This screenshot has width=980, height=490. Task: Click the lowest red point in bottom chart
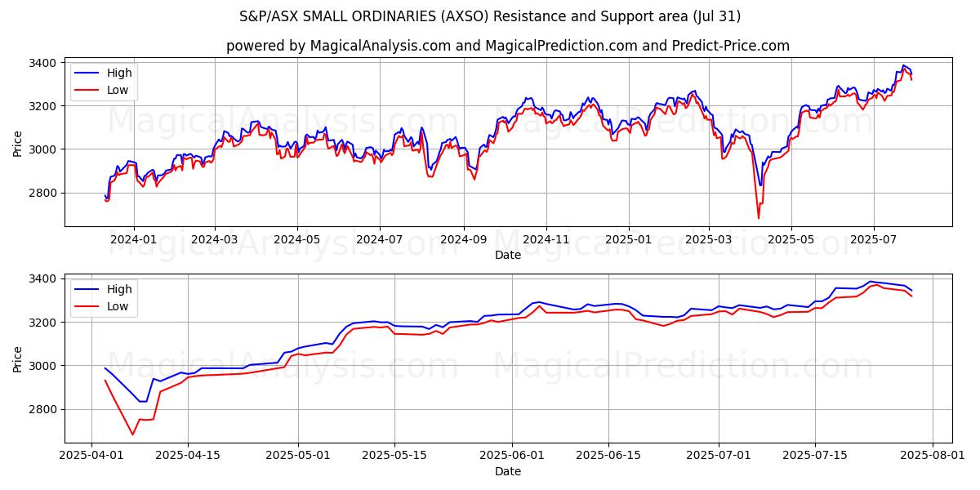pyautogui.click(x=132, y=434)
